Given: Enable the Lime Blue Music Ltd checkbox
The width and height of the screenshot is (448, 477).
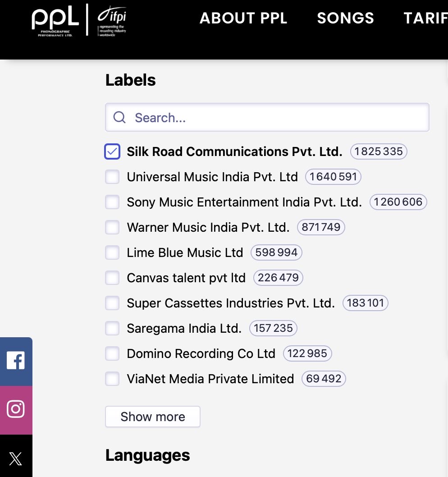Looking at the screenshot, I should coord(112,252).
